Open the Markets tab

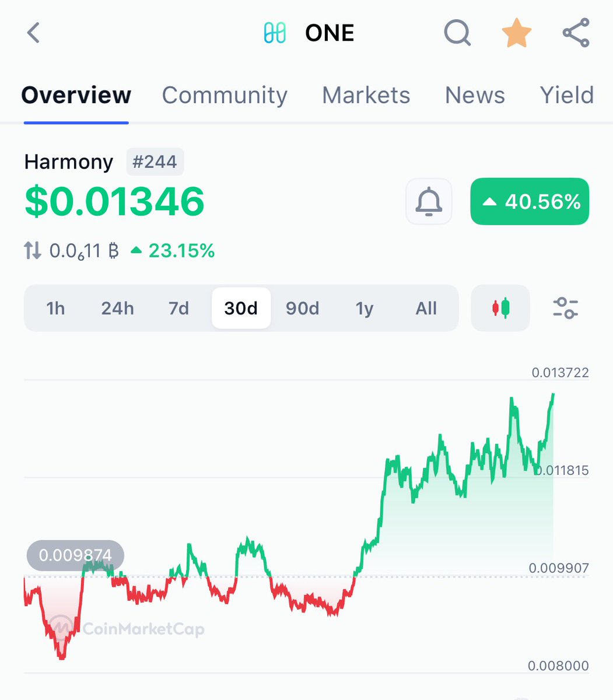pos(366,95)
